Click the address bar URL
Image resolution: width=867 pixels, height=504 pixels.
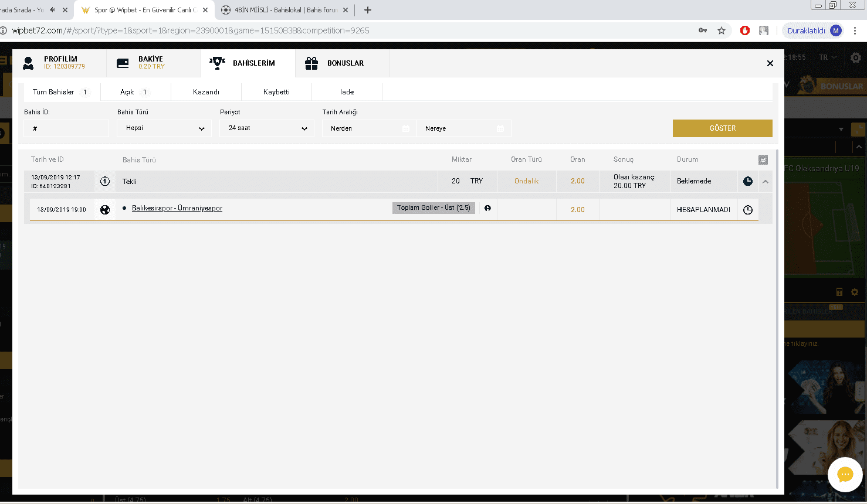coord(191,30)
